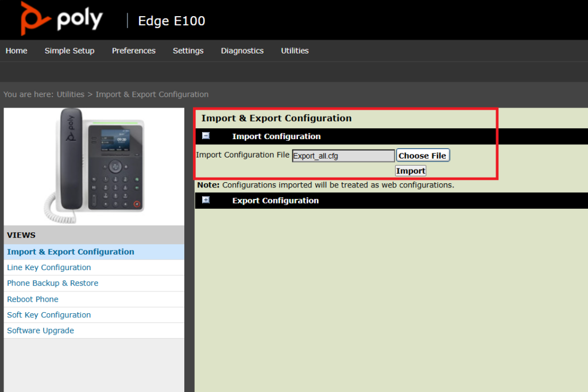Expand the Export Configuration section plus icon
The width and height of the screenshot is (588, 392).
206,200
